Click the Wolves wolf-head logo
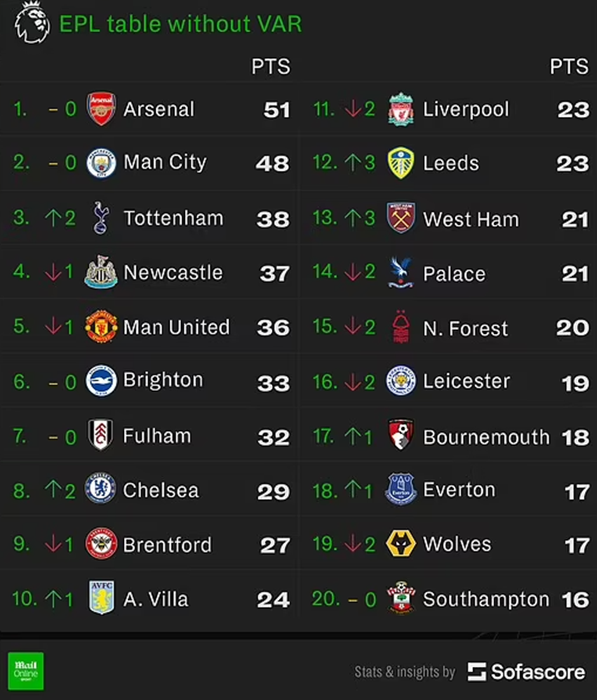Viewport: 597px width, 700px height. 401,543
